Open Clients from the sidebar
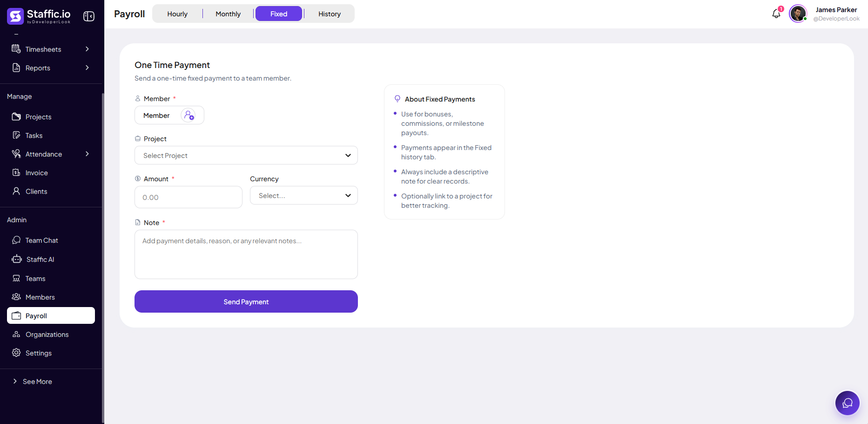 click(x=51, y=191)
